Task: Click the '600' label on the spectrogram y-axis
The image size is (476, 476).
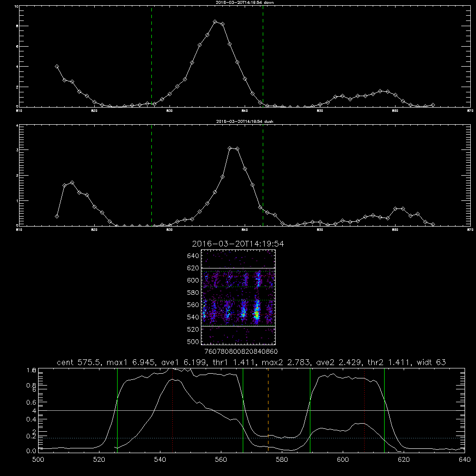Action: click(193, 280)
